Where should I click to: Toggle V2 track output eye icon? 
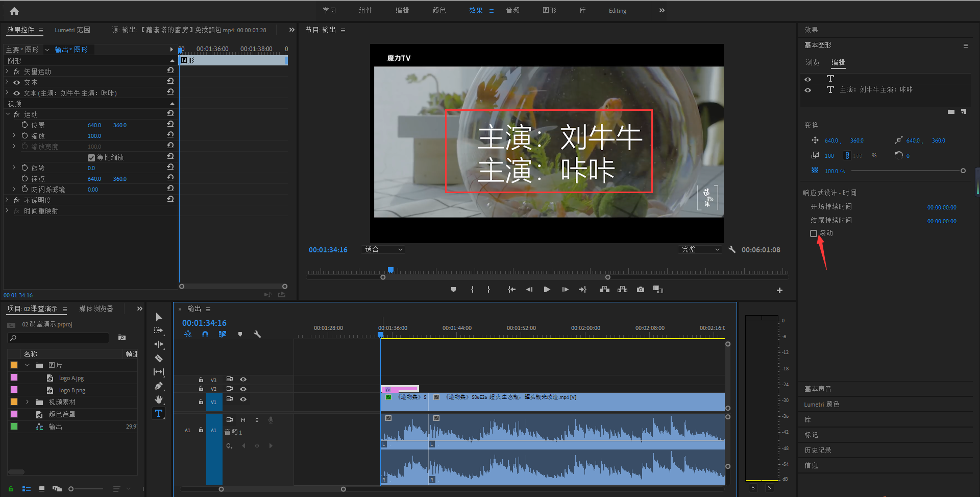(x=243, y=389)
